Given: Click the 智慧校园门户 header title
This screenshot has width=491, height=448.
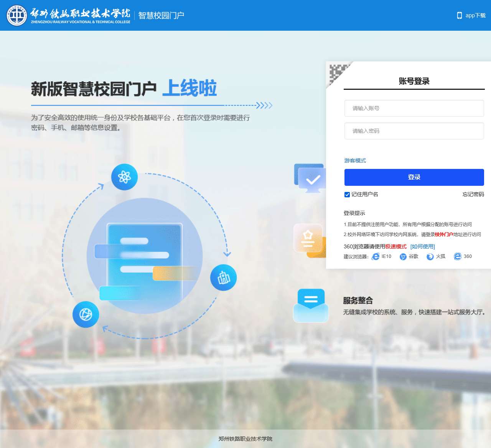Looking at the screenshot, I should coord(161,15).
